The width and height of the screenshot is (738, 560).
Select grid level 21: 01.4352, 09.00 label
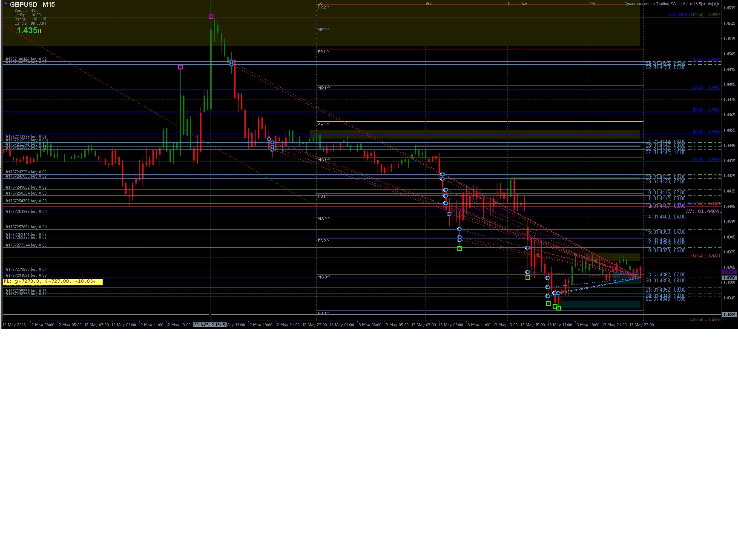point(666,290)
